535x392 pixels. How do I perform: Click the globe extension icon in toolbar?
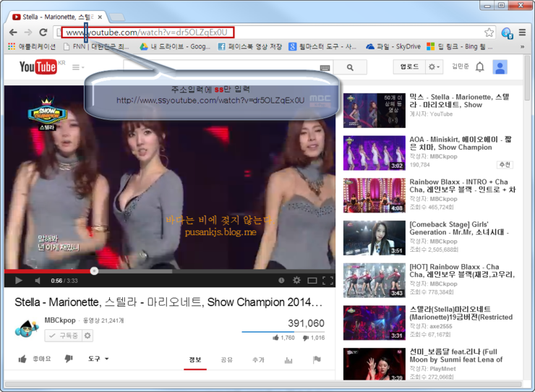point(507,33)
